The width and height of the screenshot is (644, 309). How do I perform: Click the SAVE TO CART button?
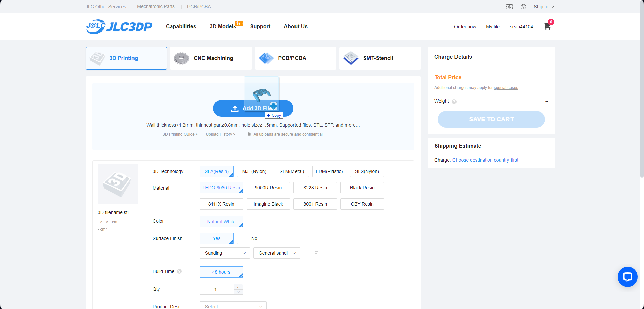491,119
